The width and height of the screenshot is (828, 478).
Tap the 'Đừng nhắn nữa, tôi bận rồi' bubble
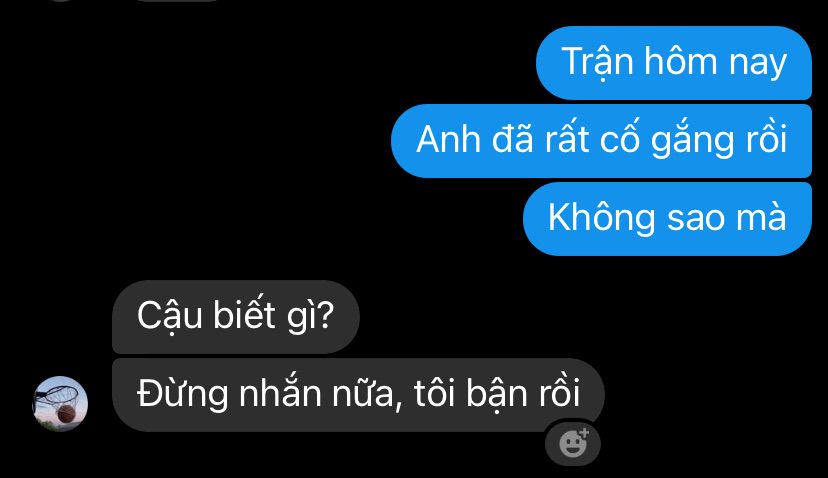[x=358, y=395]
